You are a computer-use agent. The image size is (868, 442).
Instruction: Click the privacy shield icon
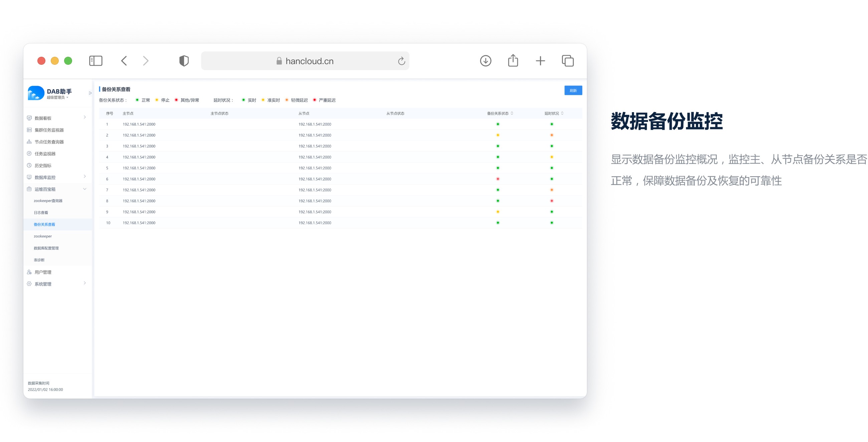[184, 61]
